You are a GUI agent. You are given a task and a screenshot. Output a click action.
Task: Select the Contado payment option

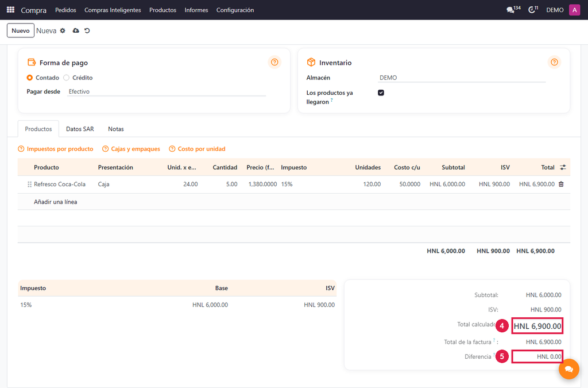click(x=30, y=78)
